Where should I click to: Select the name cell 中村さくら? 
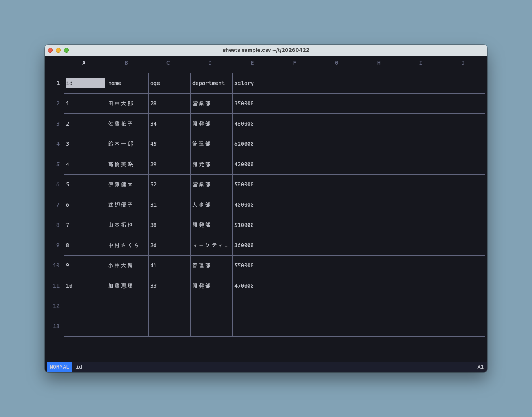click(123, 245)
